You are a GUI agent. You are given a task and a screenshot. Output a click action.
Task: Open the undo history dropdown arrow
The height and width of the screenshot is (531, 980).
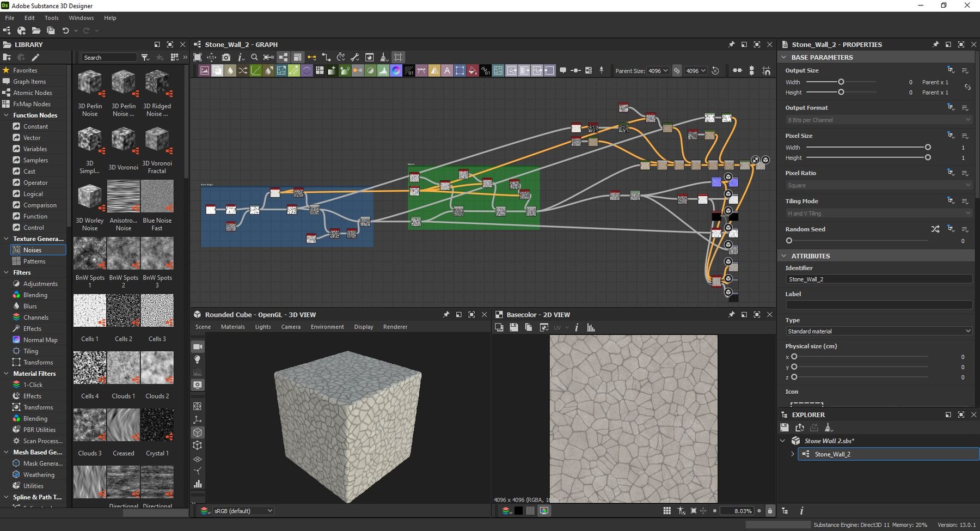(76, 30)
